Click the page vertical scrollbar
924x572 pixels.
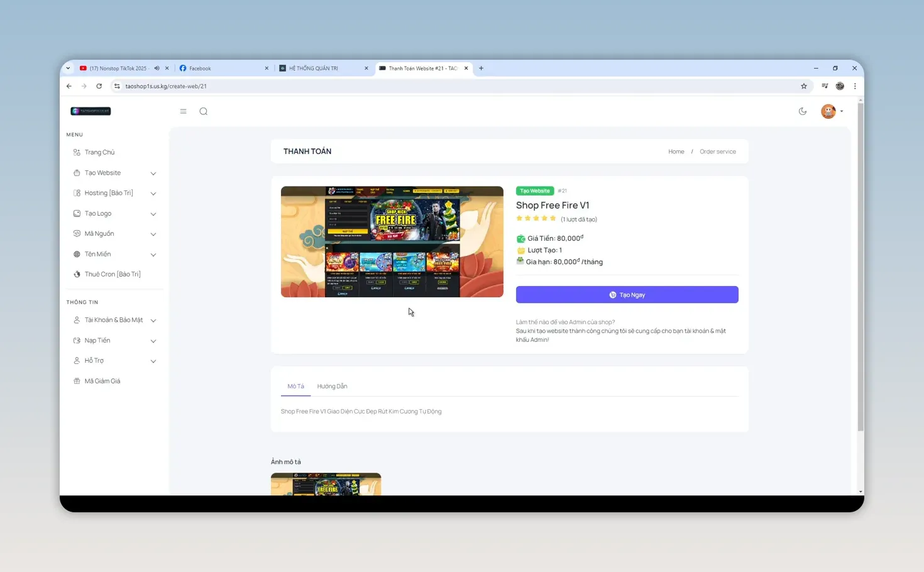pos(861,267)
